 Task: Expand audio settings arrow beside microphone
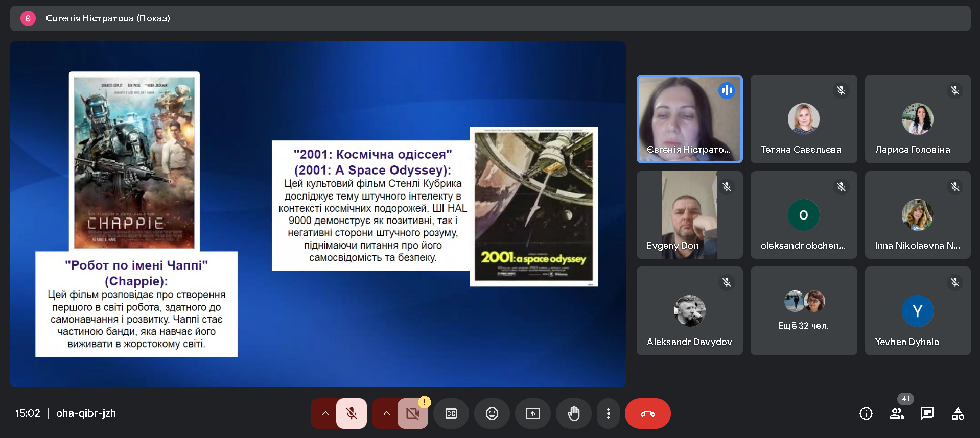tap(325, 413)
